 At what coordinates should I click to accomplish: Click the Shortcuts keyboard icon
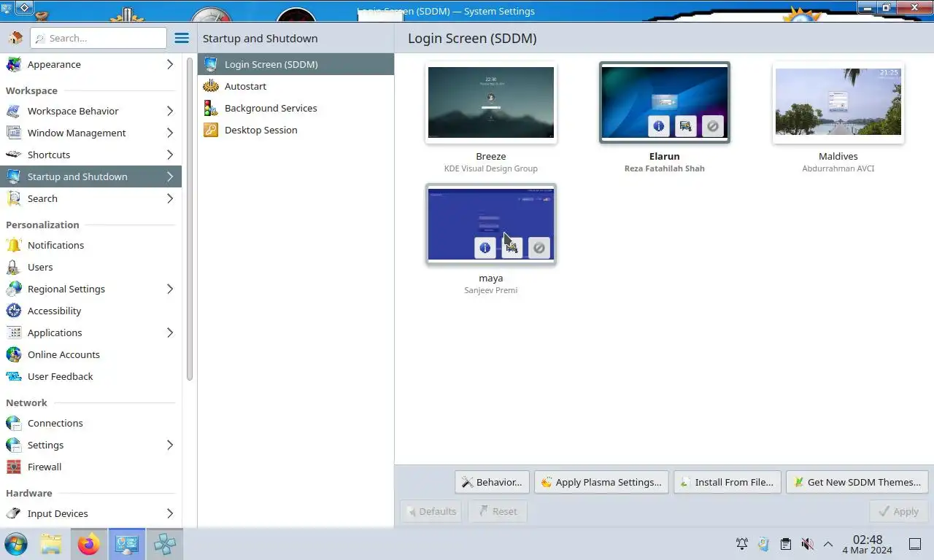tap(13, 155)
